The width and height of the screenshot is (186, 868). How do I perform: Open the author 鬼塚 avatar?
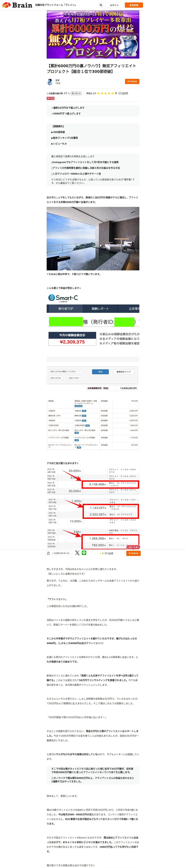coord(50,82)
